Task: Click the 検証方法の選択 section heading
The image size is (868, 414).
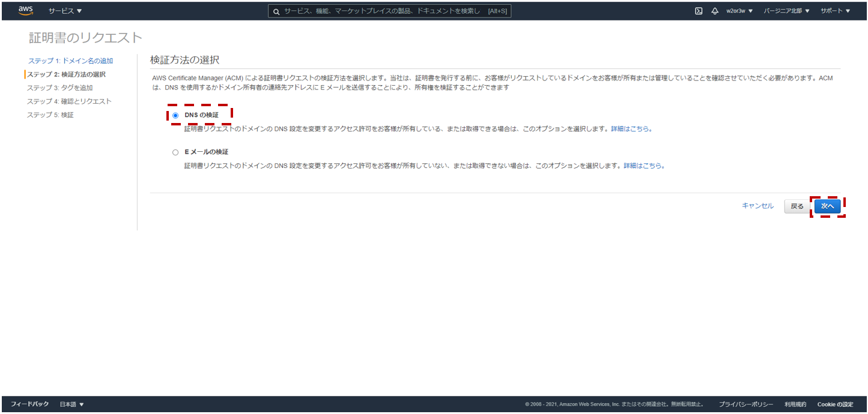Action: pyautogui.click(x=184, y=60)
